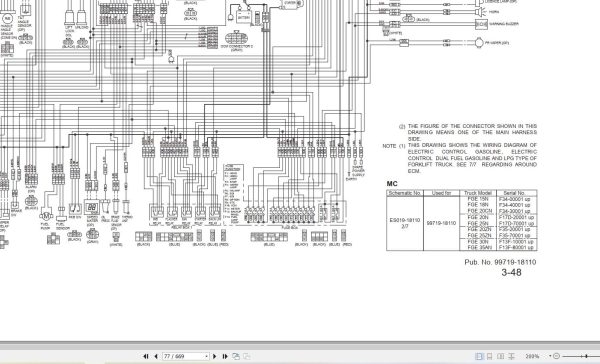Click the WARNING BUZZER label in diagram
Viewport: 600px width, 364px height.
click(x=504, y=24)
